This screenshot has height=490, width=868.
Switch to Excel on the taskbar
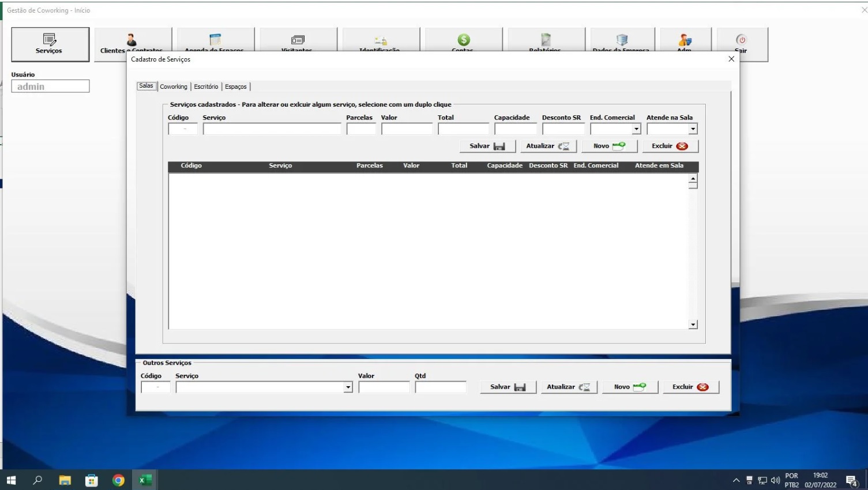tap(145, 480)
